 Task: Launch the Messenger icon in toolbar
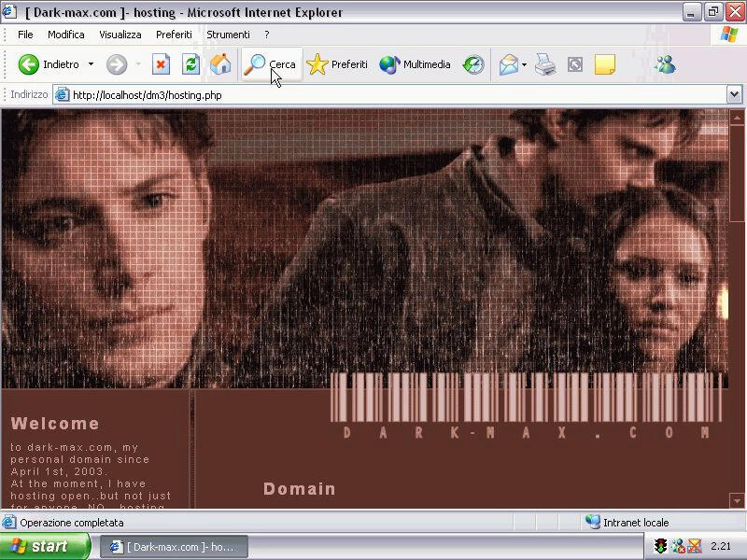click(665, 64)
